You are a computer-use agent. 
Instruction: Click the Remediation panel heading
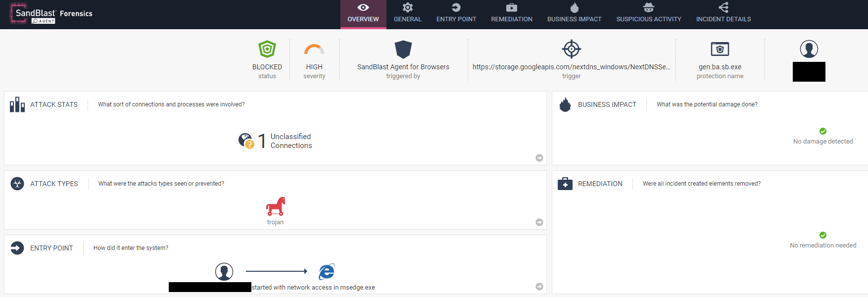tap(600, 184)
